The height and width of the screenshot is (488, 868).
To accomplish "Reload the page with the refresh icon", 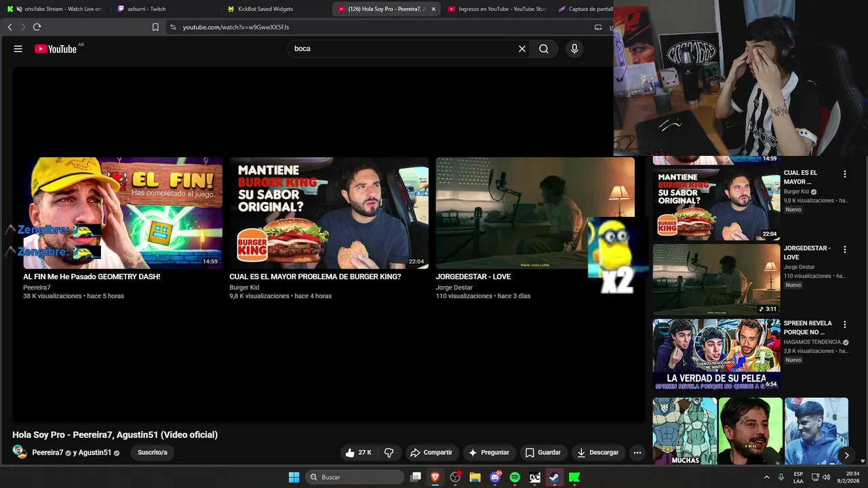I will pyautogui.click(x=37, y=27).
